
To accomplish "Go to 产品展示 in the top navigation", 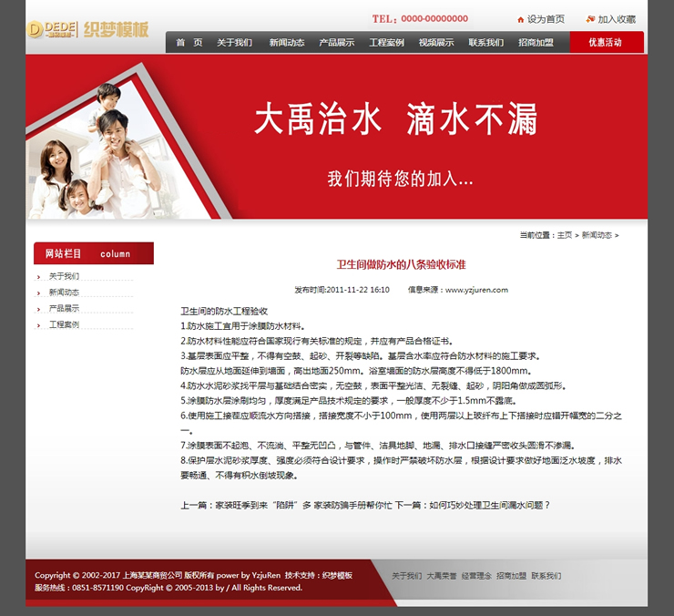I will [336, 43].
